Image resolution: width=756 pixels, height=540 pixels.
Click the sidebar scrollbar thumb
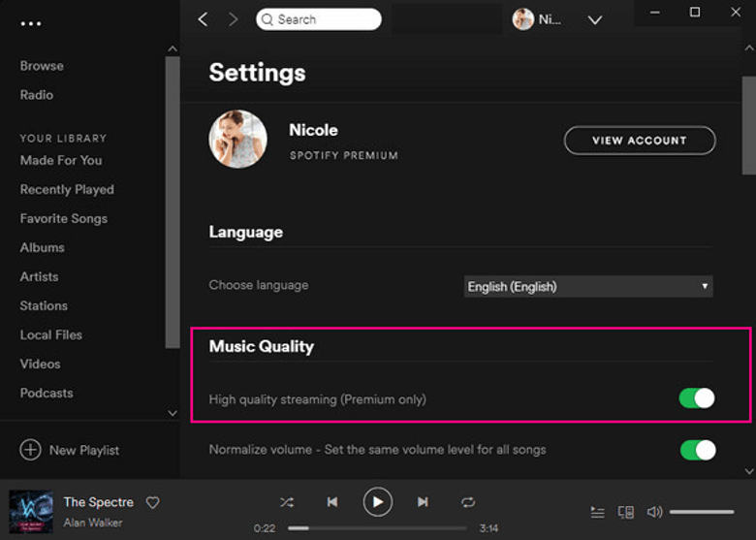tap(173, 202)
